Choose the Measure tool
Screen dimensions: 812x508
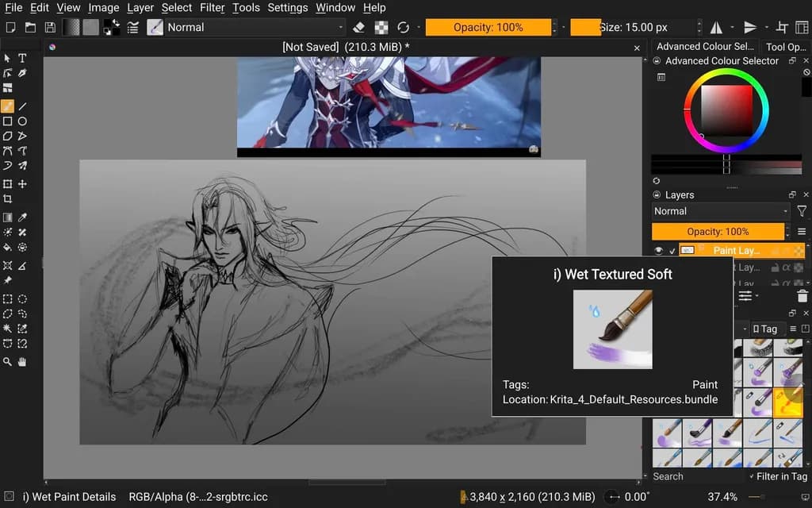click(22, 266)
